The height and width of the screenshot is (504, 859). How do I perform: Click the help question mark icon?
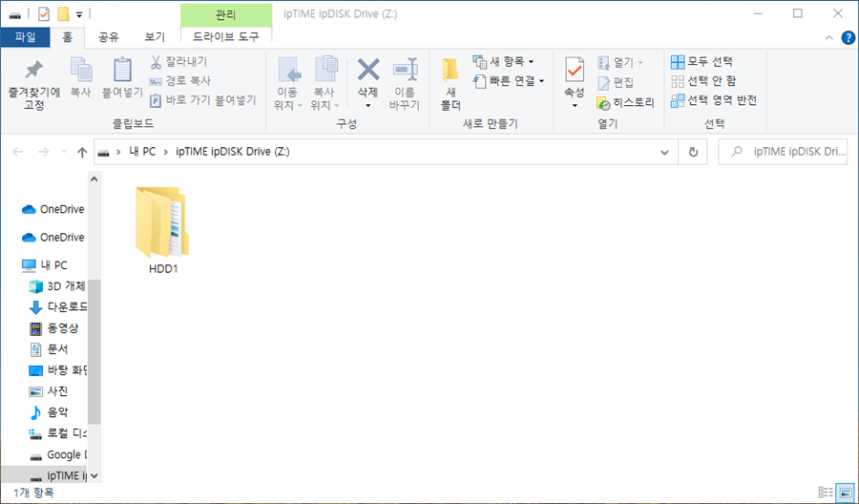tap(846, 37)
